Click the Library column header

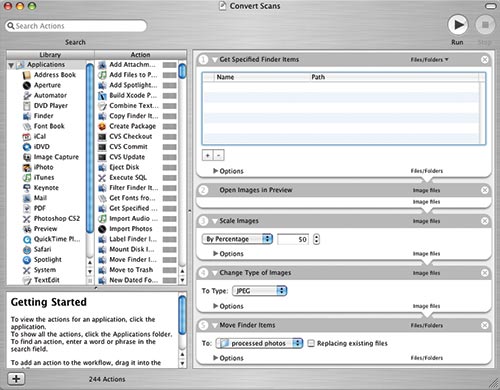click(x=50, y=55)
